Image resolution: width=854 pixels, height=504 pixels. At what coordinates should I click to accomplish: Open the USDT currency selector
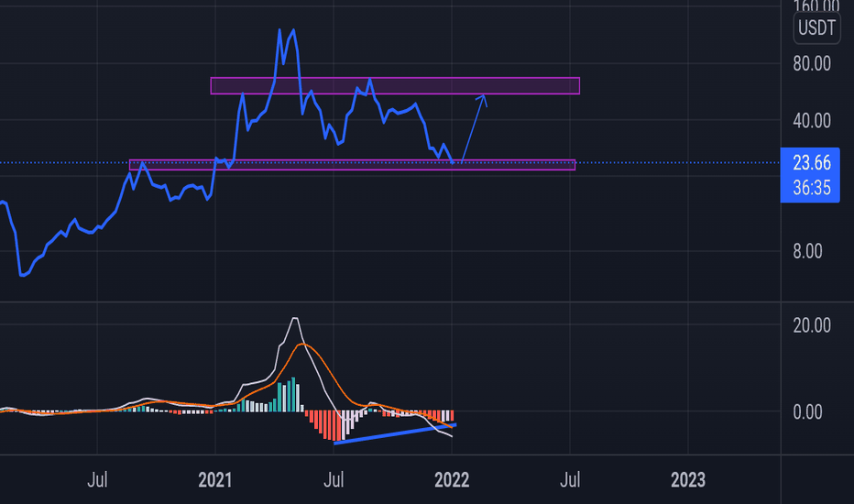tap(816, 27)
